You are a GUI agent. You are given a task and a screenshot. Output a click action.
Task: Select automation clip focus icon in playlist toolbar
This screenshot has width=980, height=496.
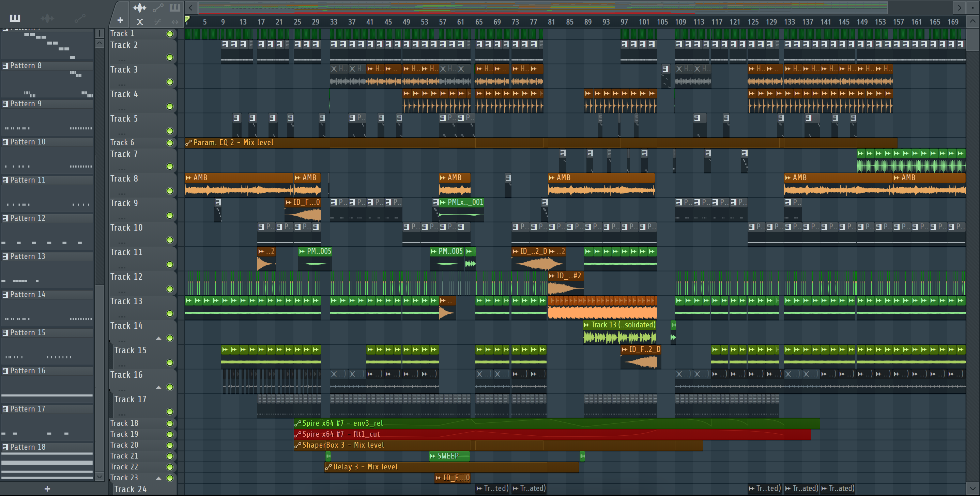[157, 7]
